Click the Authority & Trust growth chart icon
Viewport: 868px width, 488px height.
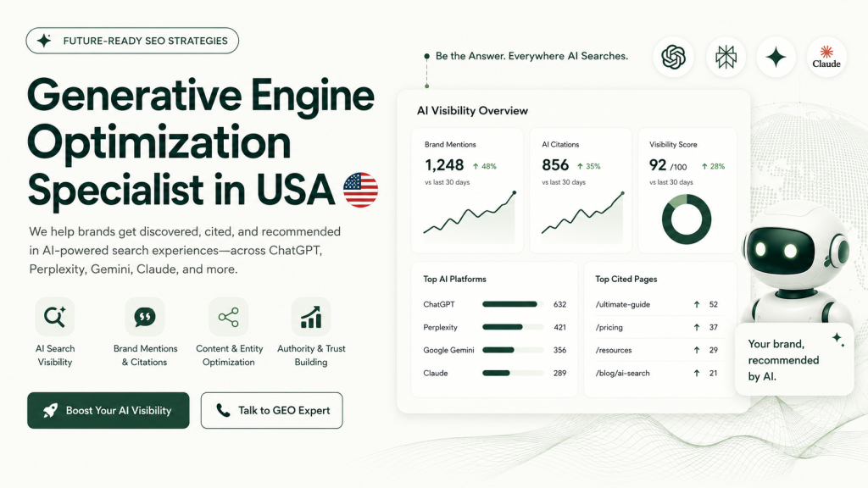(310, 317)
